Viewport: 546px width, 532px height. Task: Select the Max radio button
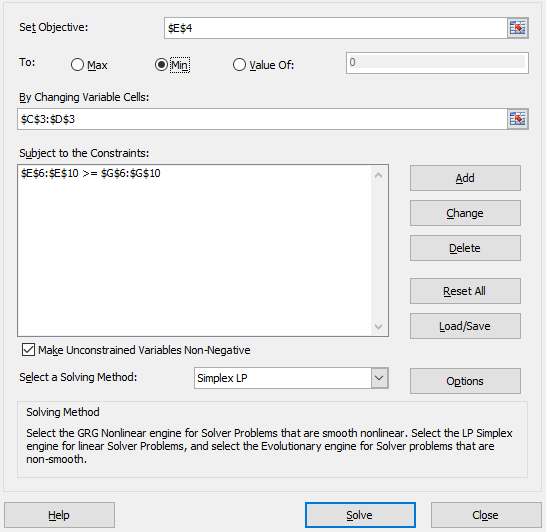pyautogui.click(x=77, y=65)
